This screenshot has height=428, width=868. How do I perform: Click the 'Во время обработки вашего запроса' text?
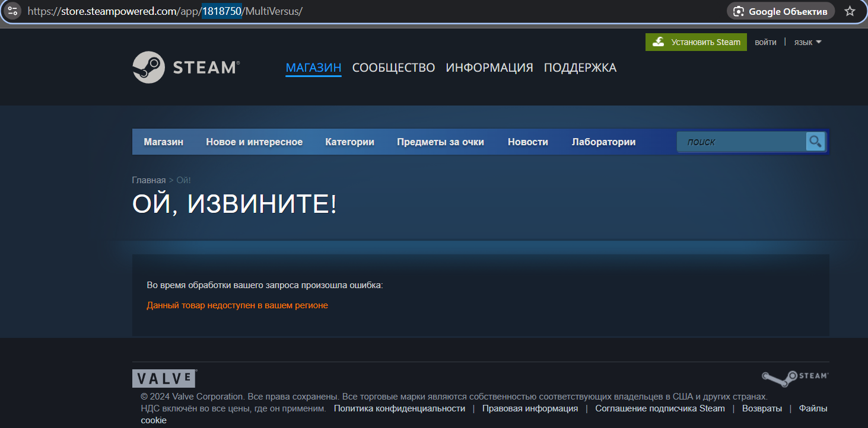click(265, 285)
